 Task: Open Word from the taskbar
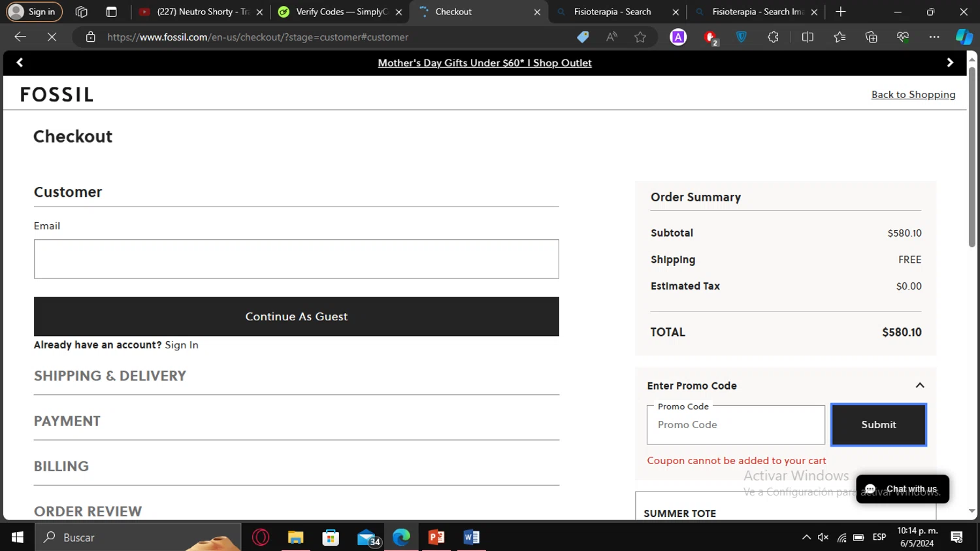pyautogui.click(x=471, y=537)
